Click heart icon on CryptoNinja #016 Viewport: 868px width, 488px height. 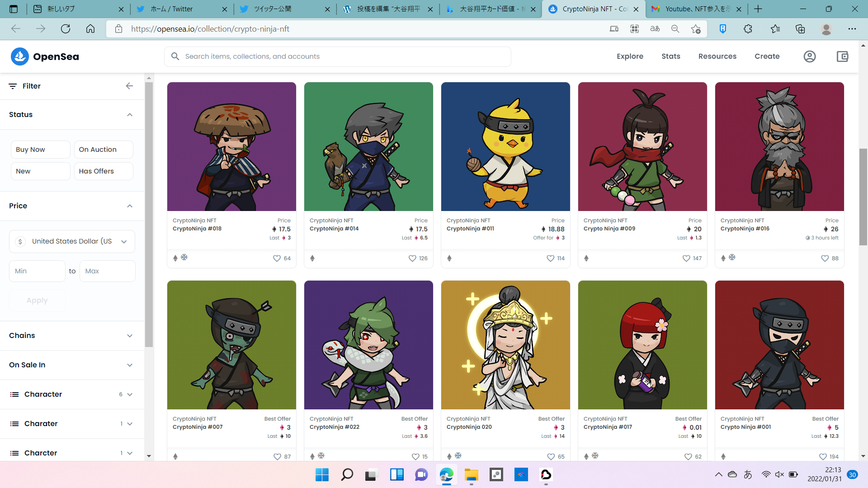(x=825, y=258)
